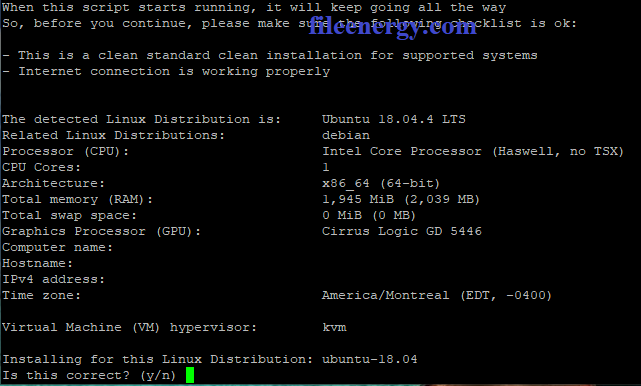Click the 'Time zone:' label

[41, 296]
